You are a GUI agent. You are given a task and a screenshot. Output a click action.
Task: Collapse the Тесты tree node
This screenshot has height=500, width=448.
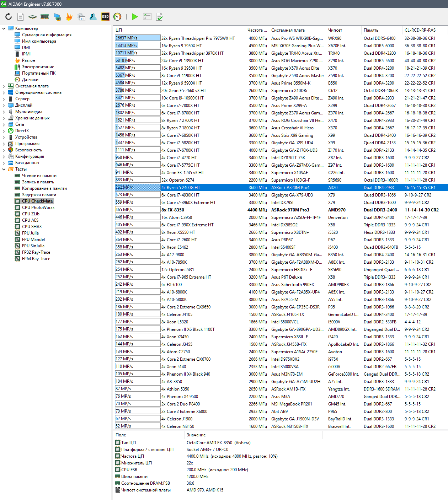point(4,169)
